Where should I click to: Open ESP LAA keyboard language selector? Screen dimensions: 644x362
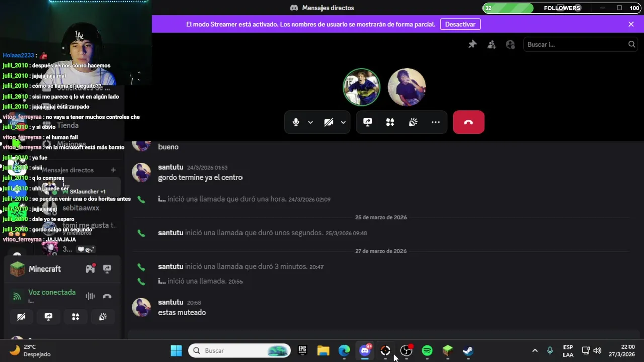[x=568, y=351]
